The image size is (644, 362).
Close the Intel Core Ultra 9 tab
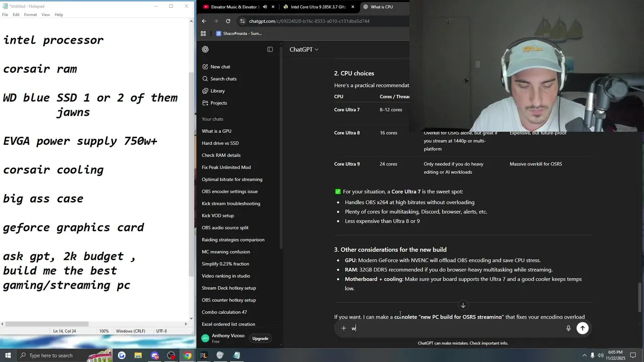[353, 7]
